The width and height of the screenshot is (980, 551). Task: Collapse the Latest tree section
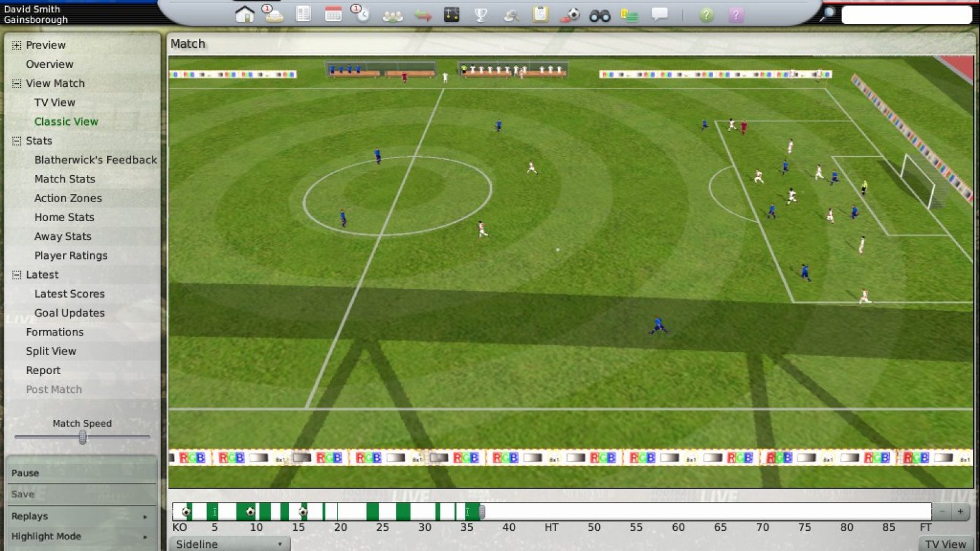pos(17,275)
